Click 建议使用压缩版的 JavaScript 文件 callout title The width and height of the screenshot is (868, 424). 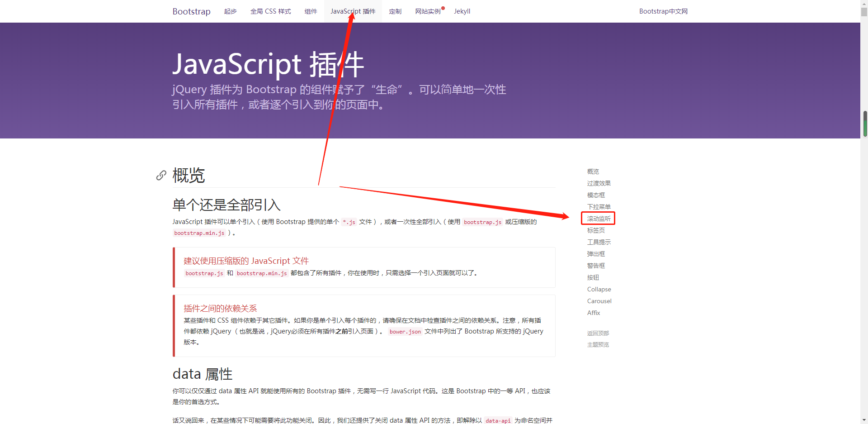pyautogui.click(x=246, y=261)
